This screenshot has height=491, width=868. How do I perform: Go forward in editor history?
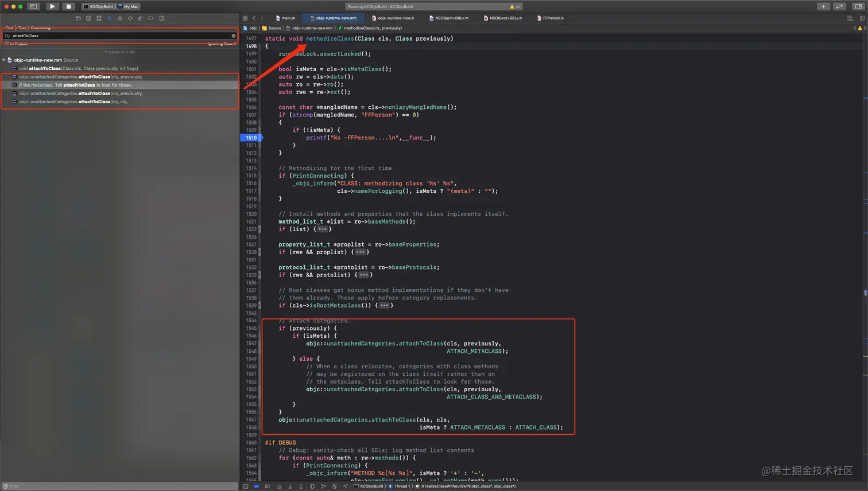point(262,18)
